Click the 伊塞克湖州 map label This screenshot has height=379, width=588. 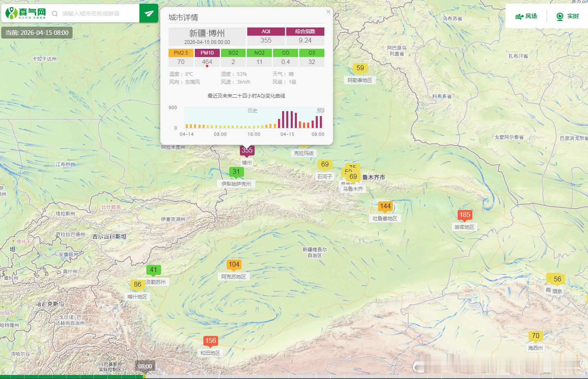173,219
